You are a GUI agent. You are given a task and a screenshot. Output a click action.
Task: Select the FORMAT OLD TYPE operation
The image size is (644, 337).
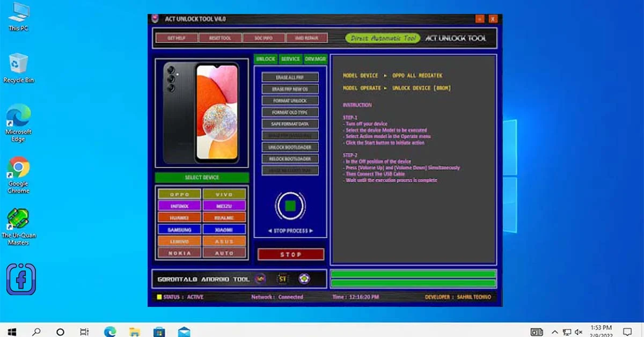[x=290, y=112]
